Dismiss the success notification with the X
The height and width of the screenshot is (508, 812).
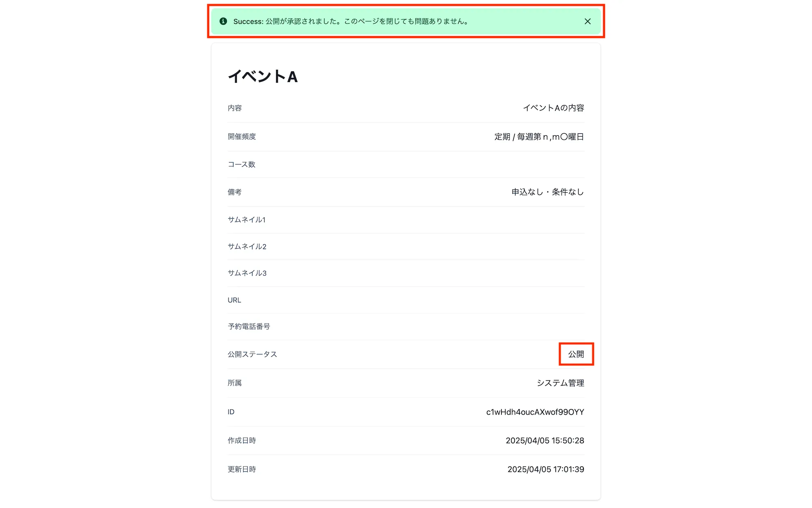tap(587, 22)
